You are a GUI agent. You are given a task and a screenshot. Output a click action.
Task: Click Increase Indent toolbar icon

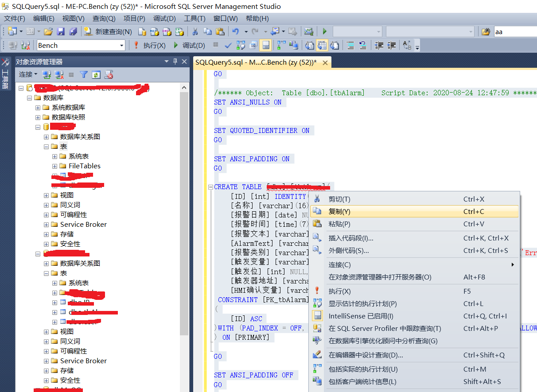tap(392, 45)
